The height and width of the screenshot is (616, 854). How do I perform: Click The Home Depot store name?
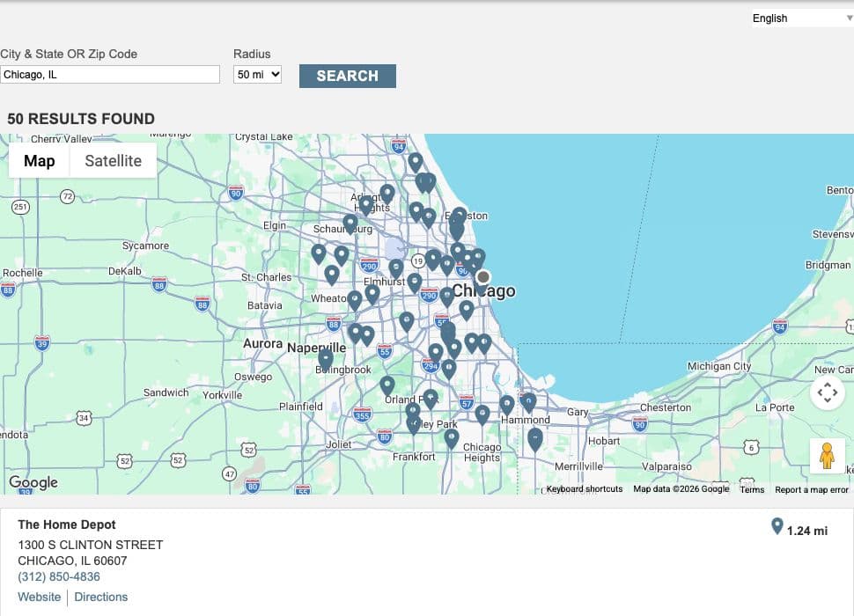tap(66, 524)
